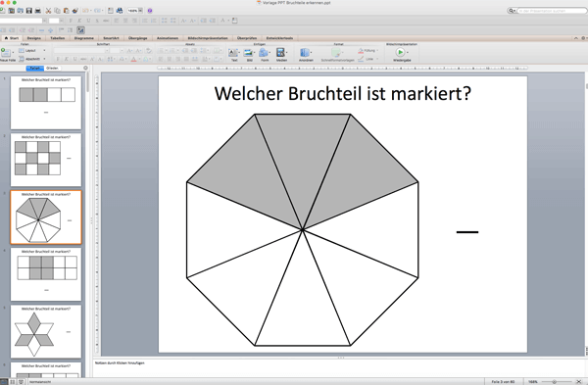Select slide 2 thumbnail with checkered grid

[x=46, y=160]
